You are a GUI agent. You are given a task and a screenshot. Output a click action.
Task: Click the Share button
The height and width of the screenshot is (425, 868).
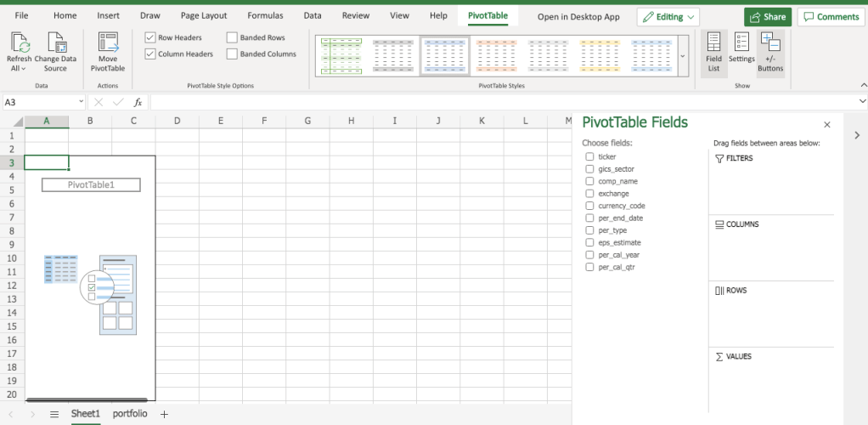(768, 17)
